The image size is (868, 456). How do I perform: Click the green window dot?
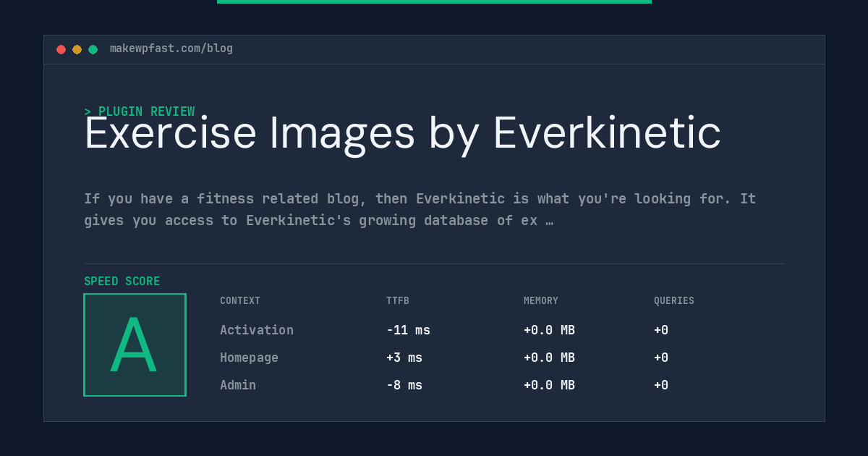pyautogui.click(x=93, y=49)
